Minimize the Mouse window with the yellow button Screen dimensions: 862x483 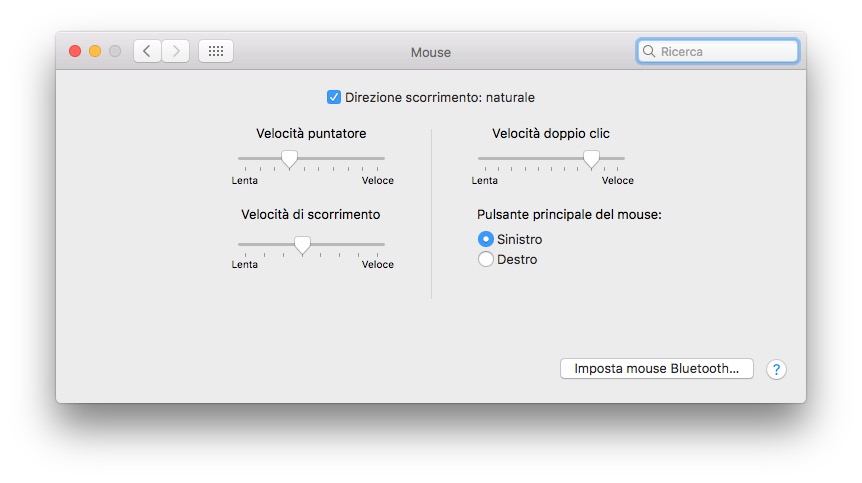[x=95, y=51]
